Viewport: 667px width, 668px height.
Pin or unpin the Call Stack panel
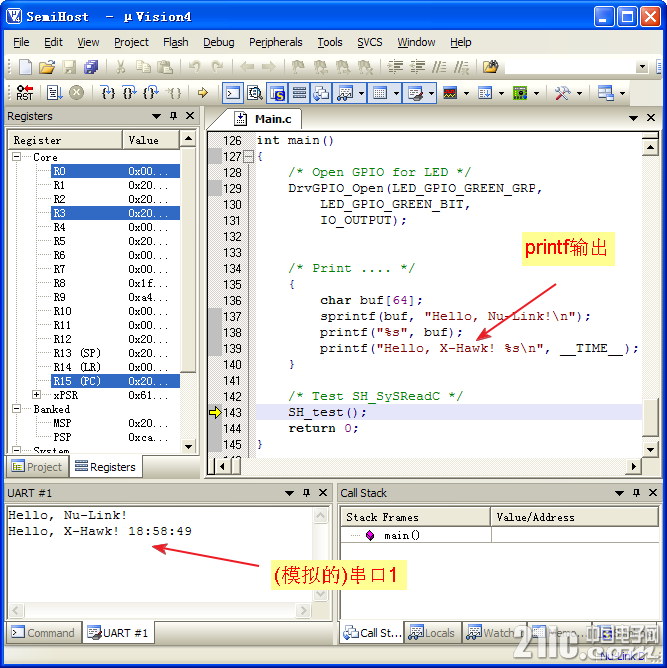tap(636, 493)
